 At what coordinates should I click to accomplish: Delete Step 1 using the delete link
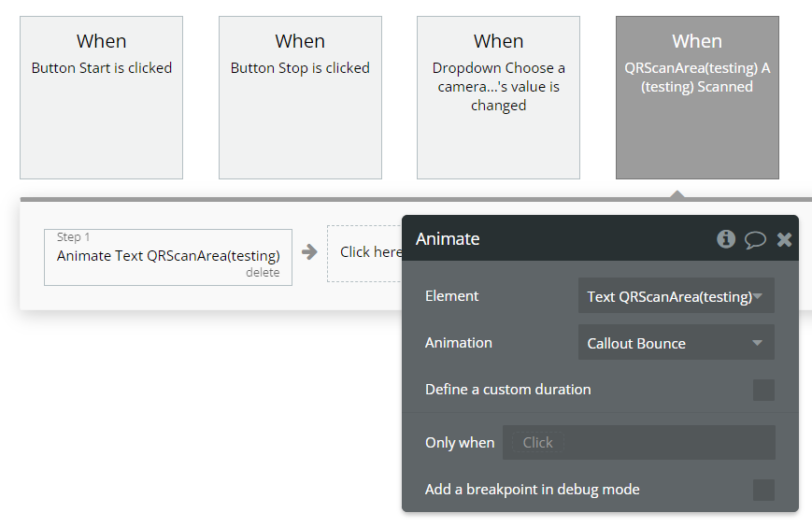click(x=263, y=272)
